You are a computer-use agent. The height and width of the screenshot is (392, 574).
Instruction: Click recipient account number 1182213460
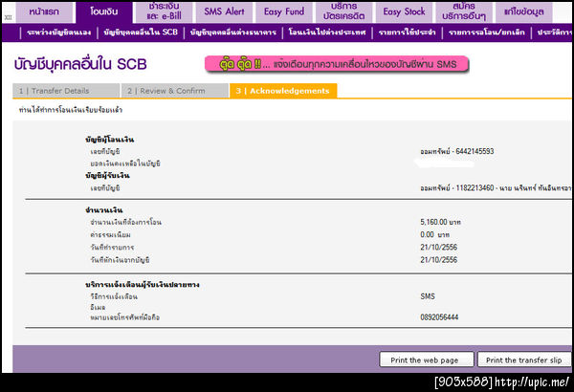click(475, 187)
